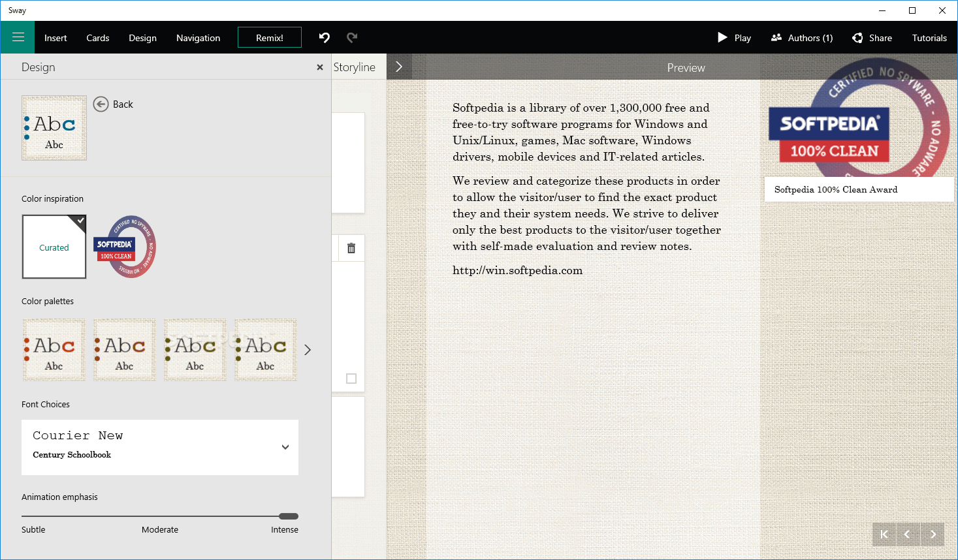Click the Remix! button
The width and height of the screenshot is (958, 560).
270,37
